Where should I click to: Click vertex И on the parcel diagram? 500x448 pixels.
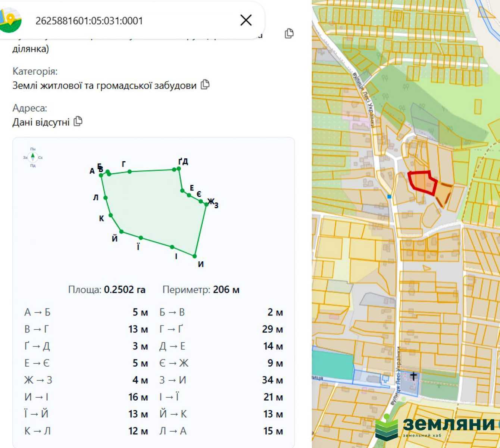pyautogui.click(x=194, y=256)
